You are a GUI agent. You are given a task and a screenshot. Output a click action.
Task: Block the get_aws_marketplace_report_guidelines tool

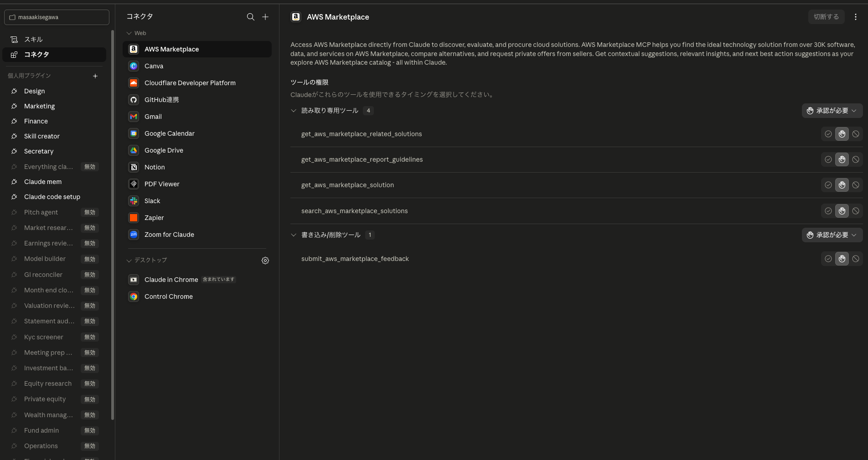856,159
